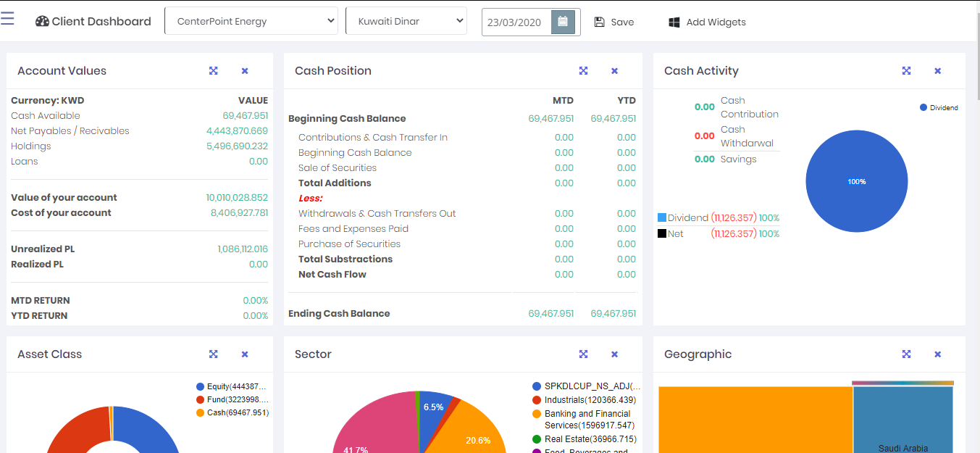Screen dimensions: 980x453
Task: Click the Cash Withdarwal label
Action: click(x=747, y=136)
